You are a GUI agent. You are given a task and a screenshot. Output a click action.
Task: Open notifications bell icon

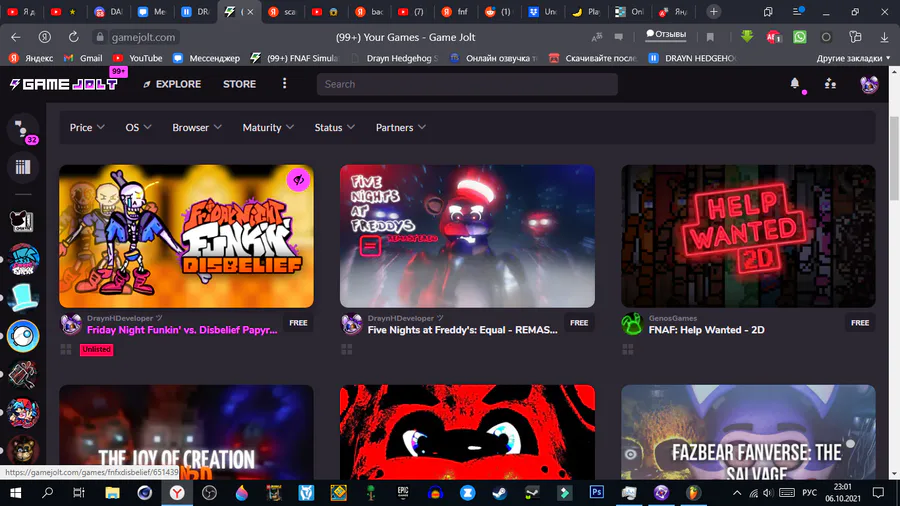pos(795,84)
